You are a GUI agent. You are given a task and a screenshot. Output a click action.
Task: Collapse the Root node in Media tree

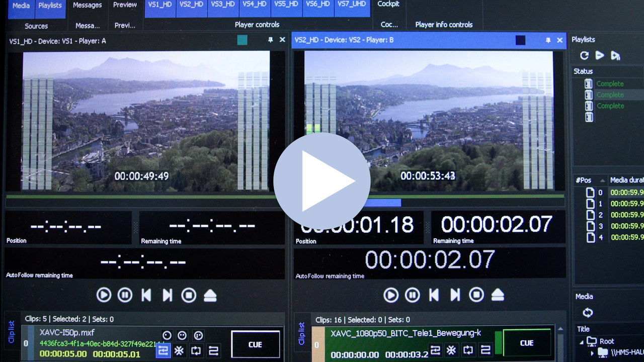(x=582, y=342)
